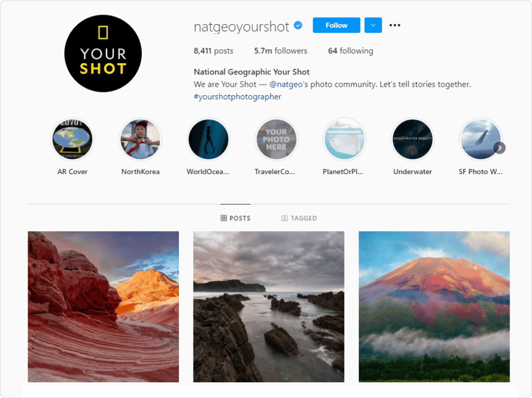The width and height of the screenshot is (532, 398).
Task: Switch to the Tagged tab
Action: (299, 218)
